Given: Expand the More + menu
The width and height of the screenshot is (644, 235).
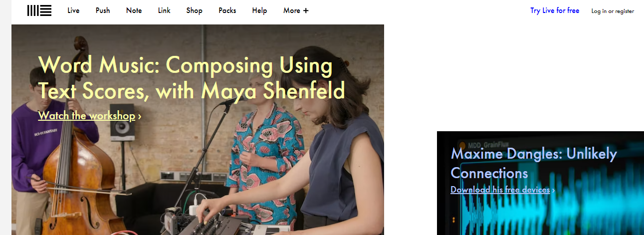Looking at the screenshot, I should pyautogui.click(x=296, y=10).
